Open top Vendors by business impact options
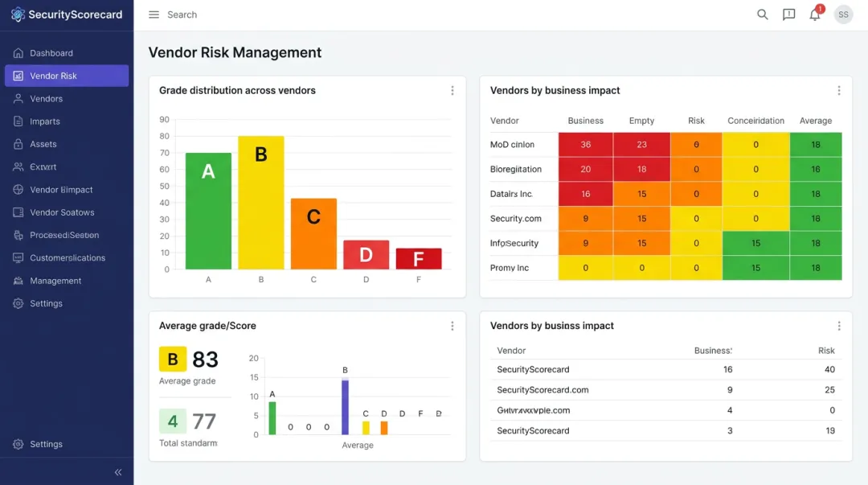The height and width of the screenshot is (485, 868). [838, 90]
